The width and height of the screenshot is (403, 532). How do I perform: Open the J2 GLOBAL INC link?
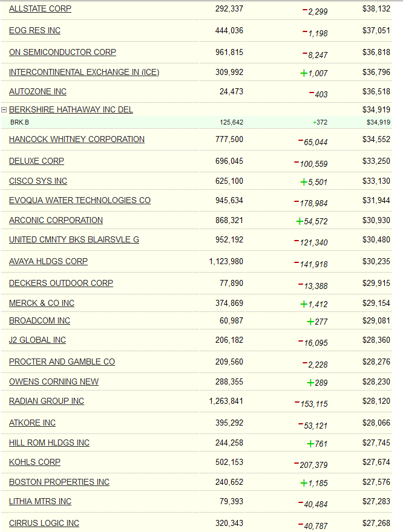click(38, 340)
